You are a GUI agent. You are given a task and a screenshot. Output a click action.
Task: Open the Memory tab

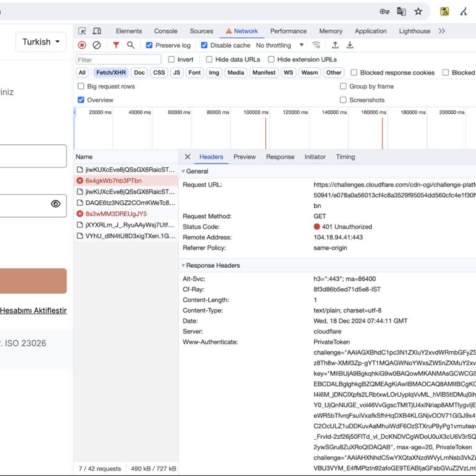click(x=330, y=31)
